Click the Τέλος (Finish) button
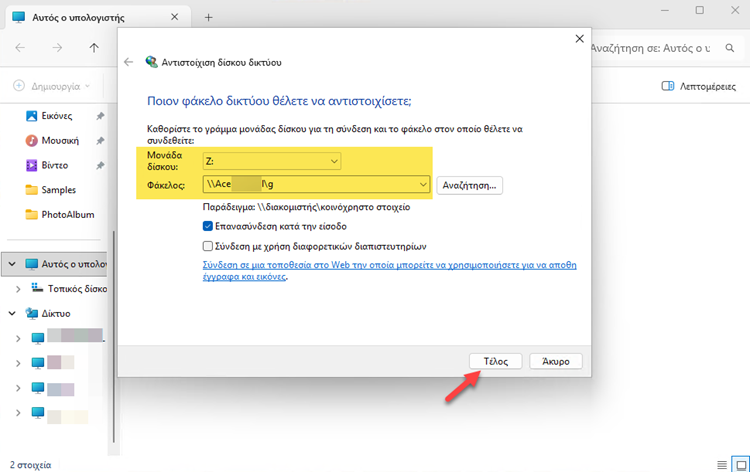 pyautogui.click(x=496, y=360)
